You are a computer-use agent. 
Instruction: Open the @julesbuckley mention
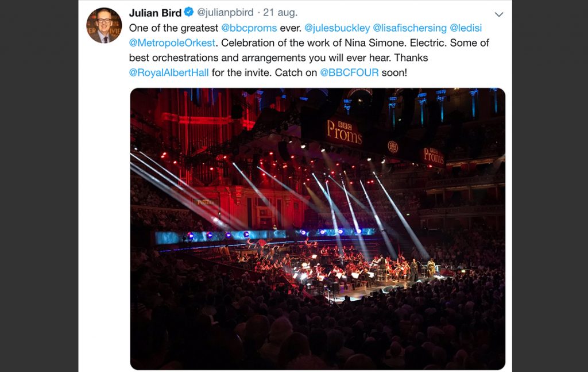pos(337,28)
